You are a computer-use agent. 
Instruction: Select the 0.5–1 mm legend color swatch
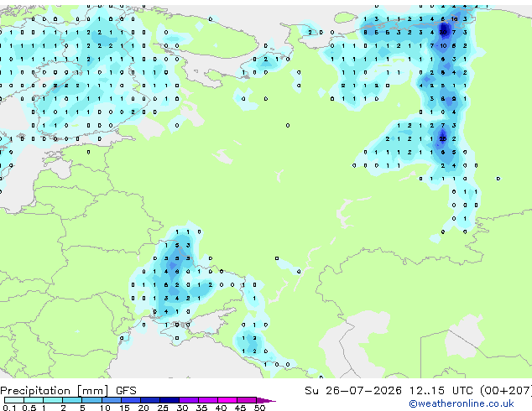tap(34, 400)
